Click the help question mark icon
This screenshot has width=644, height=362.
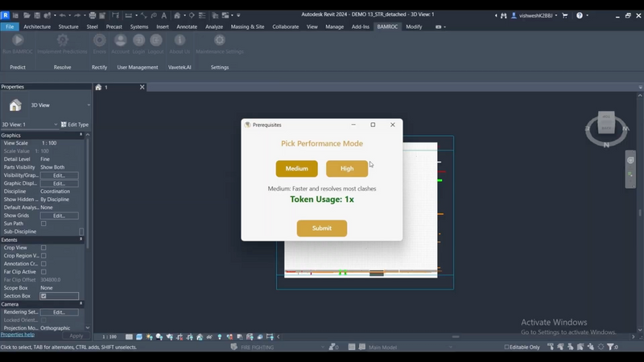tap(579, 15)
